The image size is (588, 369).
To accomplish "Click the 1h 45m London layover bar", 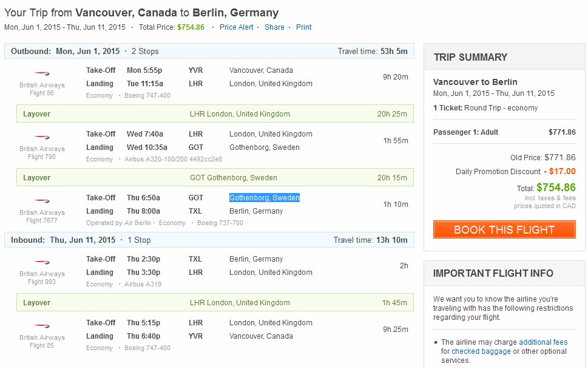I will [215, 303].
